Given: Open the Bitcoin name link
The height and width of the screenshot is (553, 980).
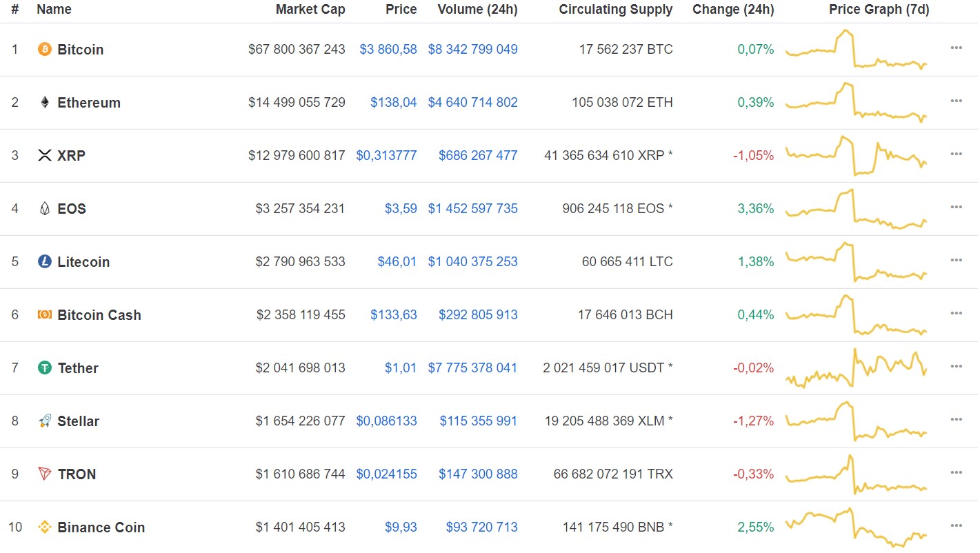Looking at the screenshot, I should [80, 50].
